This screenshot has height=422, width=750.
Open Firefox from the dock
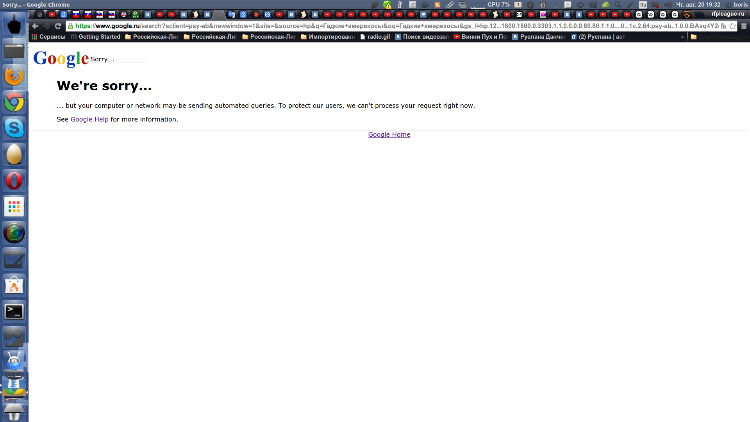(14, 75)
